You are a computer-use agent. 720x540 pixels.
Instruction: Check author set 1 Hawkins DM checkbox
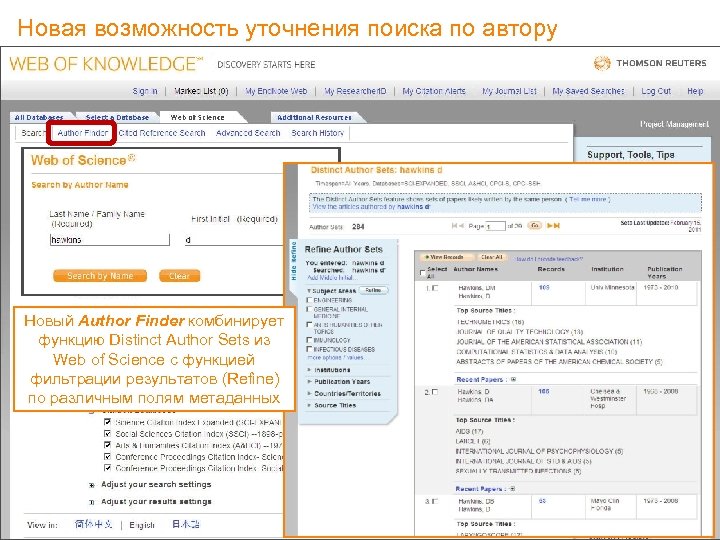[435, 288]
